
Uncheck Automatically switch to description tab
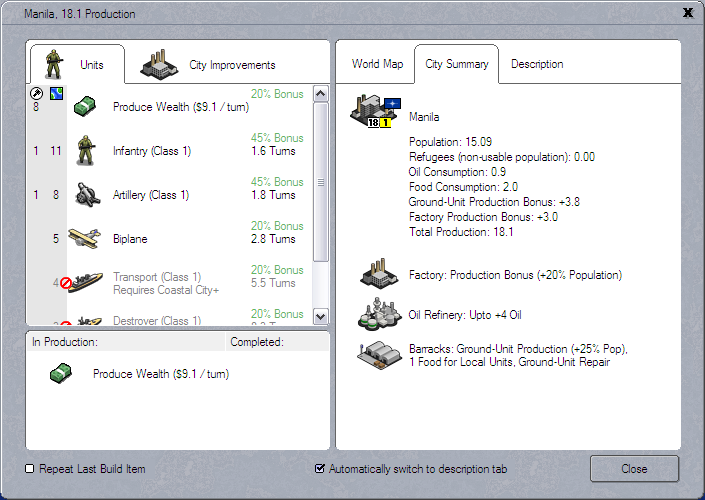coord(320,469)
